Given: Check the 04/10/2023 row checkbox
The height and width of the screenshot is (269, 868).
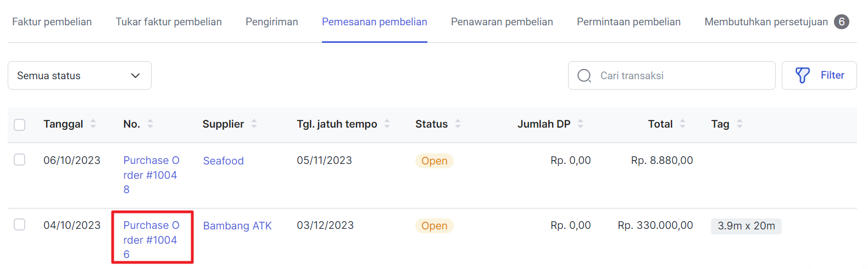Looking at the screenshot, I should 20,224.
